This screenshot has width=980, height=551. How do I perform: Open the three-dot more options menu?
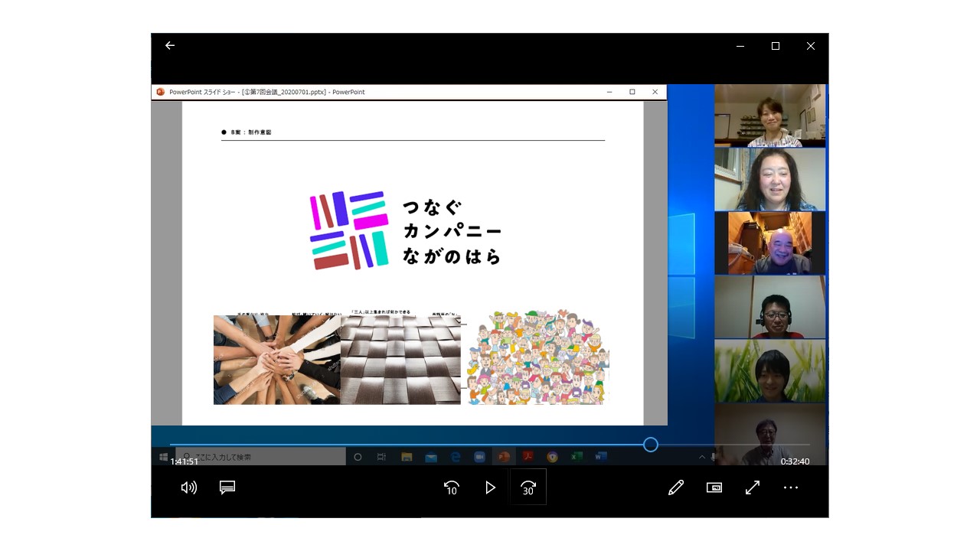tap(791, 487)
